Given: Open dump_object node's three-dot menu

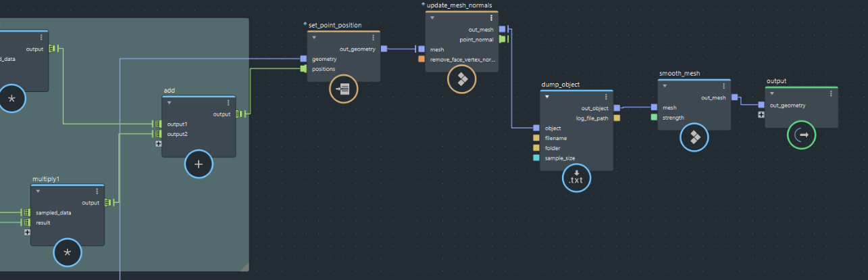Looking at the screenshot, I should (x=606, y=97).
